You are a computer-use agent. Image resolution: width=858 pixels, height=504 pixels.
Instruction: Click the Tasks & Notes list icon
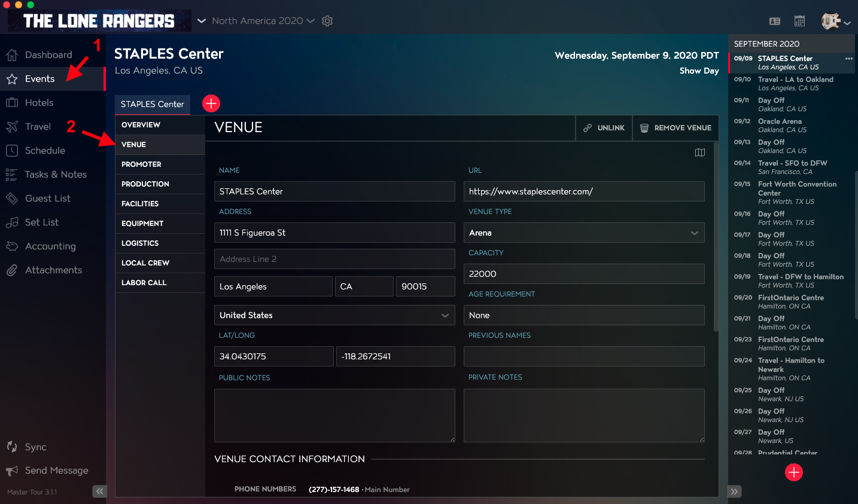[x=11, y=175]
